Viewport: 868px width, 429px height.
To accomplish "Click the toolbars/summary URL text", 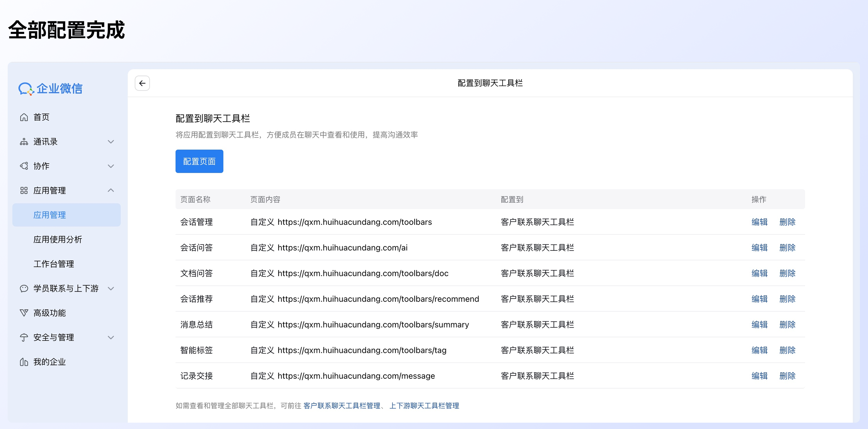I will [373, 325].
